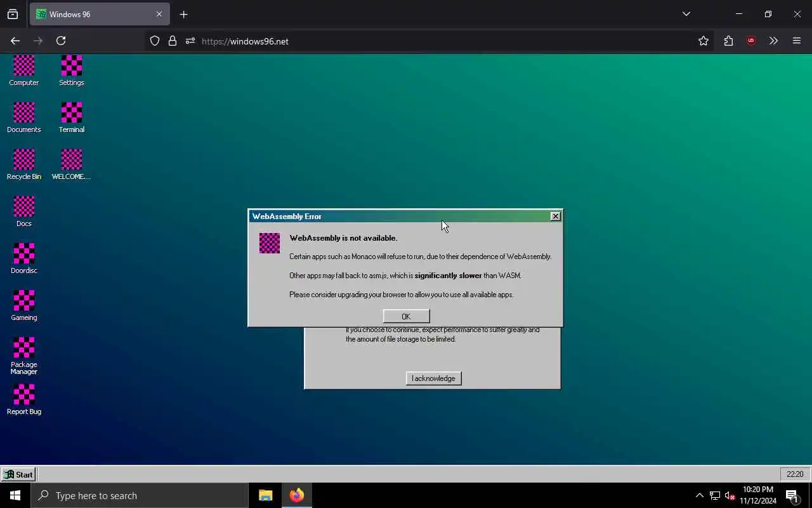
Task: Click the Windows 96 taskbar clock
Action: 795,474
